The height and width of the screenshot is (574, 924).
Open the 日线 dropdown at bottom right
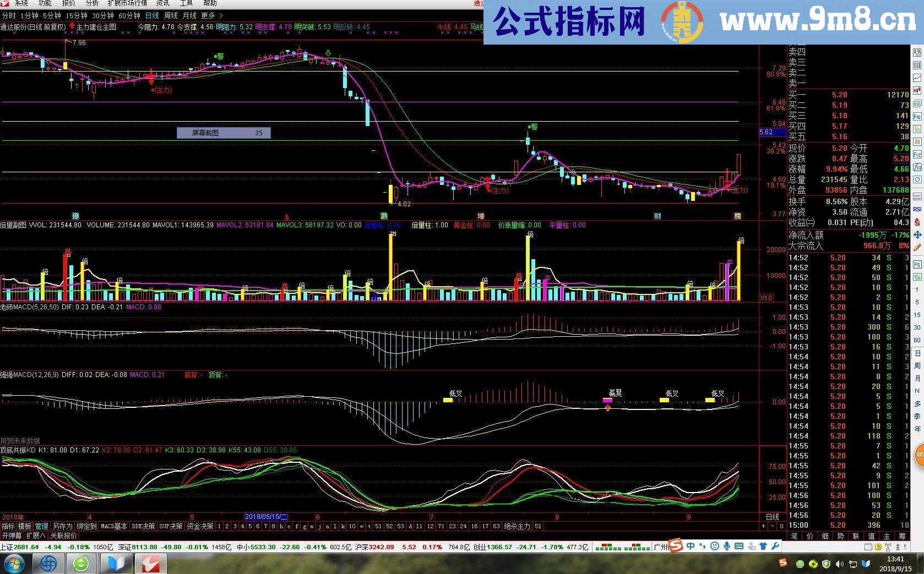click(774, 516)
